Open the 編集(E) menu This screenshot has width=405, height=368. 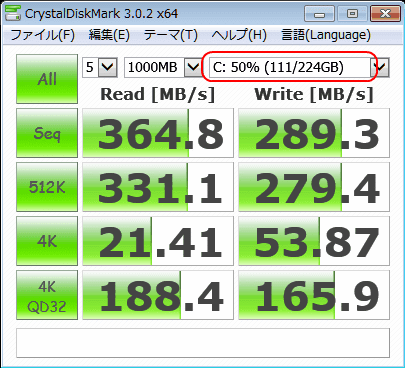109,35
